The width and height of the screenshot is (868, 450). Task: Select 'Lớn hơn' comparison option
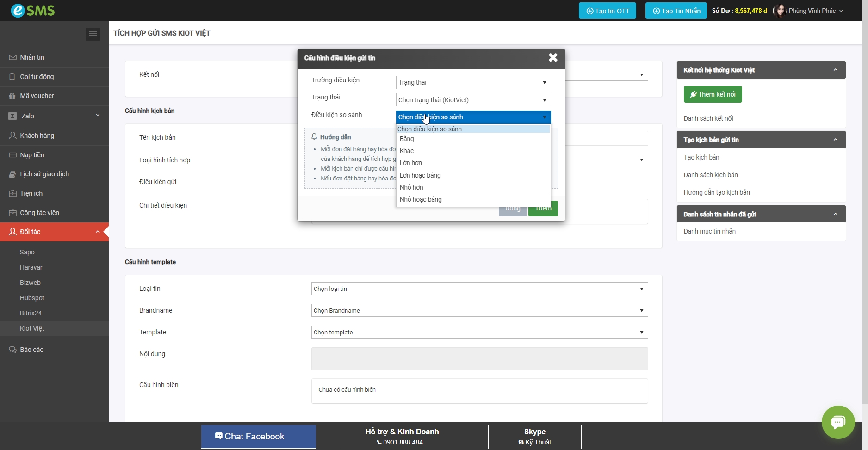(411, 163)
